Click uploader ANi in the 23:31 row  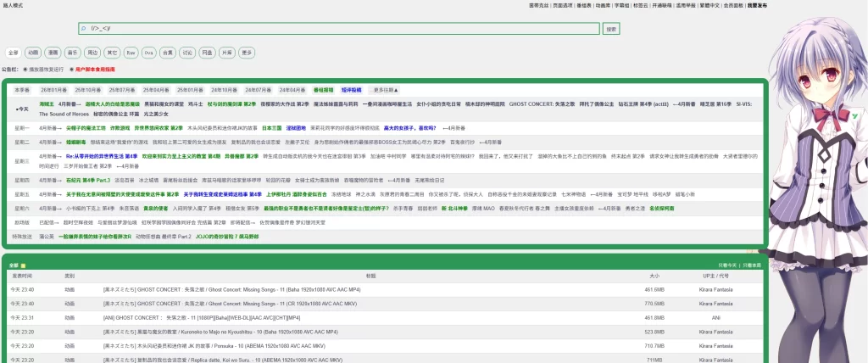[x=715, y=317]
